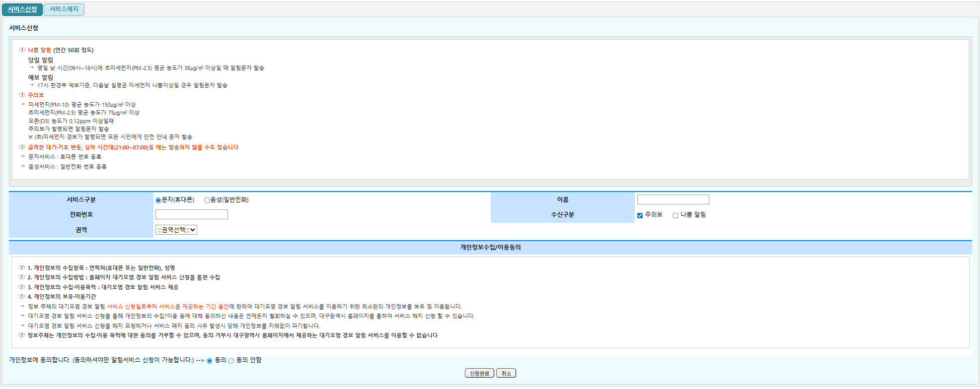Click the 문자서비스 : 휴대폰 번호 등록 line

(65, 157)
